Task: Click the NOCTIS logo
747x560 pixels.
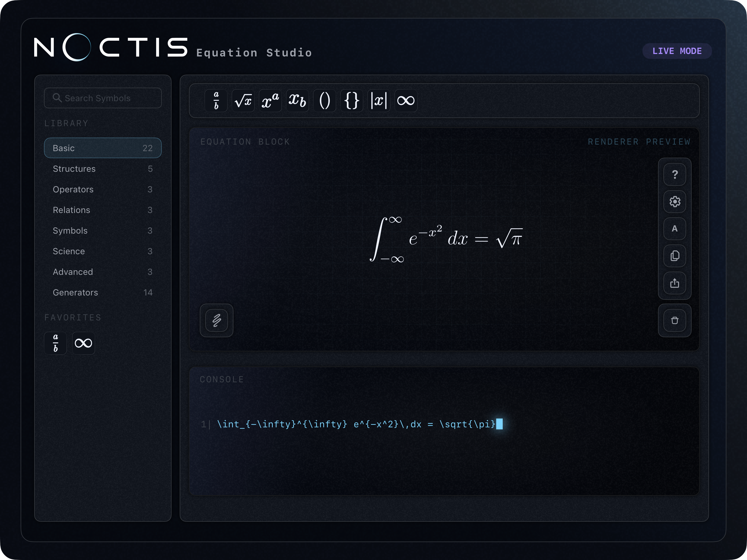Action: point(111,47)
